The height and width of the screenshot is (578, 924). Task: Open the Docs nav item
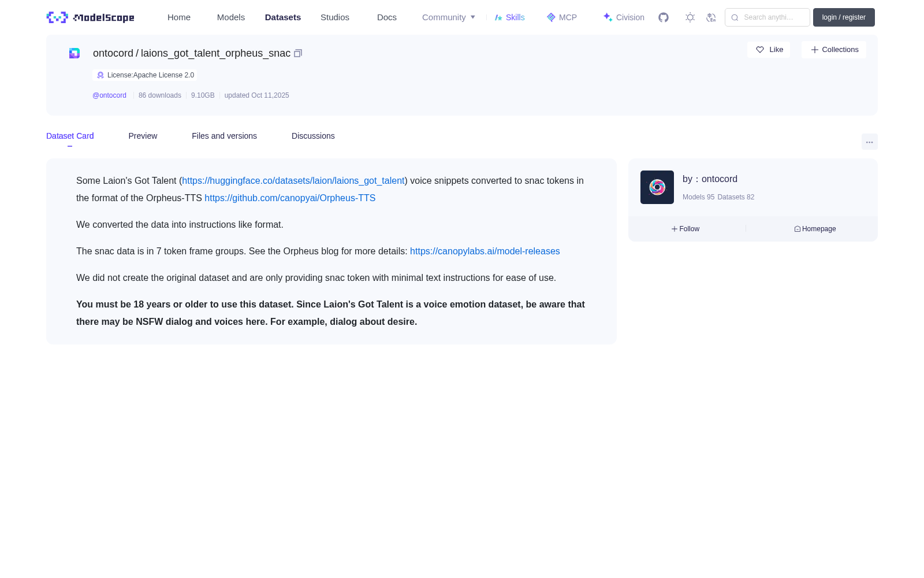click(387, 17)
